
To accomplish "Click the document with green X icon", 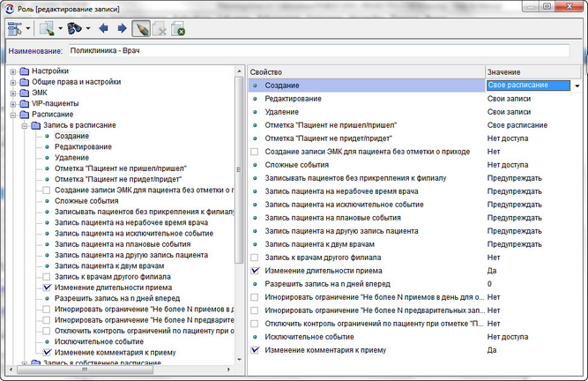I will (x=178, y=28).
